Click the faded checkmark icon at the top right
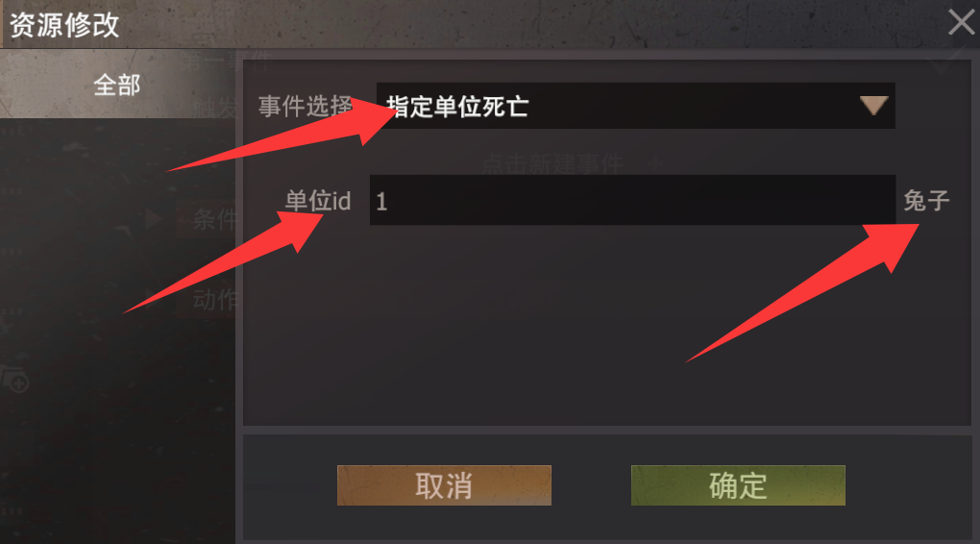Screen dimensions: 980x544 coord(943,62)
